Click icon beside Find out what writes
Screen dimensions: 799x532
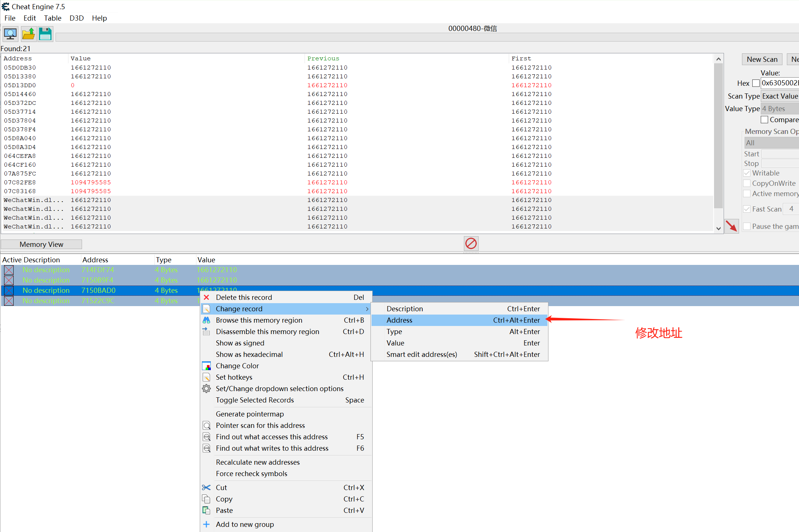[206, 448]
